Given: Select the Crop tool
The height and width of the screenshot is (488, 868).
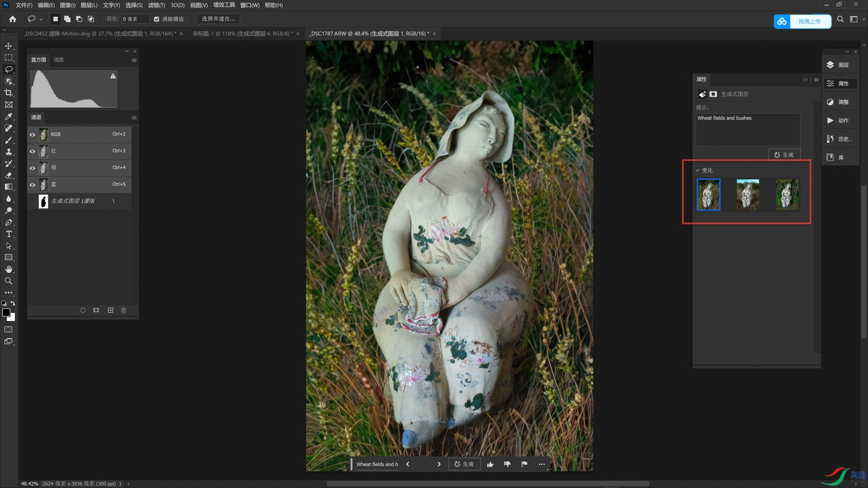Looking at the screenshot, I should [9, 93].
